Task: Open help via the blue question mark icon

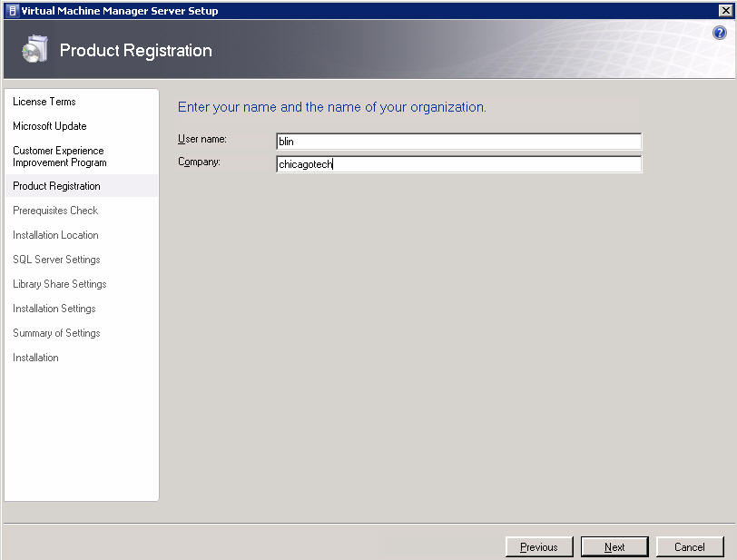Action: tap(719, 33)
